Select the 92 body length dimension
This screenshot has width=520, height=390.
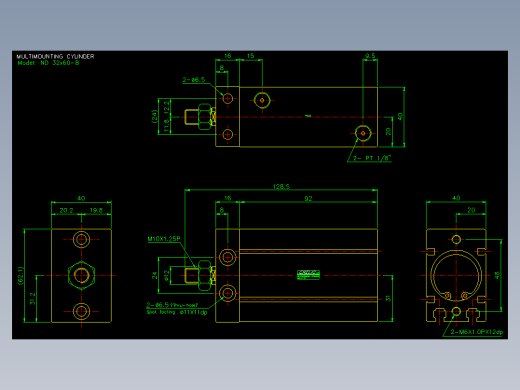[308, 199]
